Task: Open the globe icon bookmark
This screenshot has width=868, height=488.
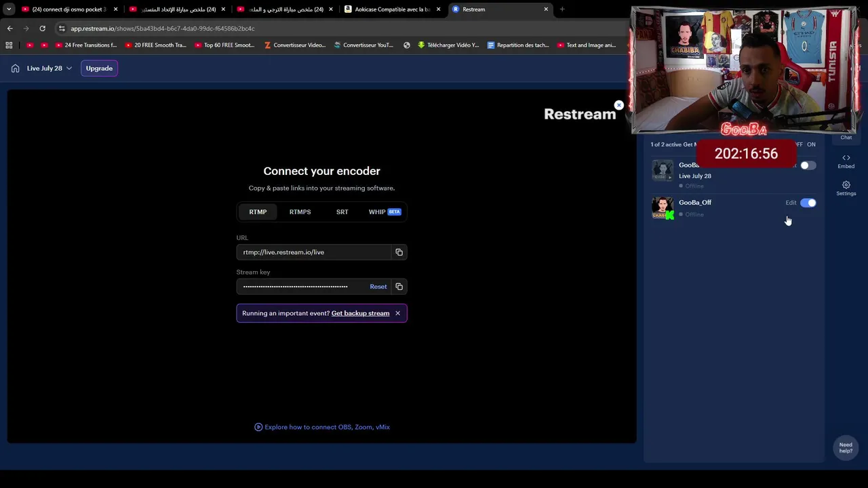Action: point(406,45)
